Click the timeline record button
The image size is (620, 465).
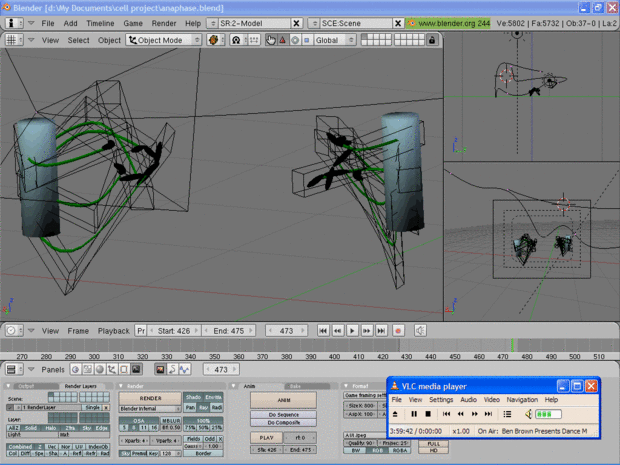click(x=397, y=330)
